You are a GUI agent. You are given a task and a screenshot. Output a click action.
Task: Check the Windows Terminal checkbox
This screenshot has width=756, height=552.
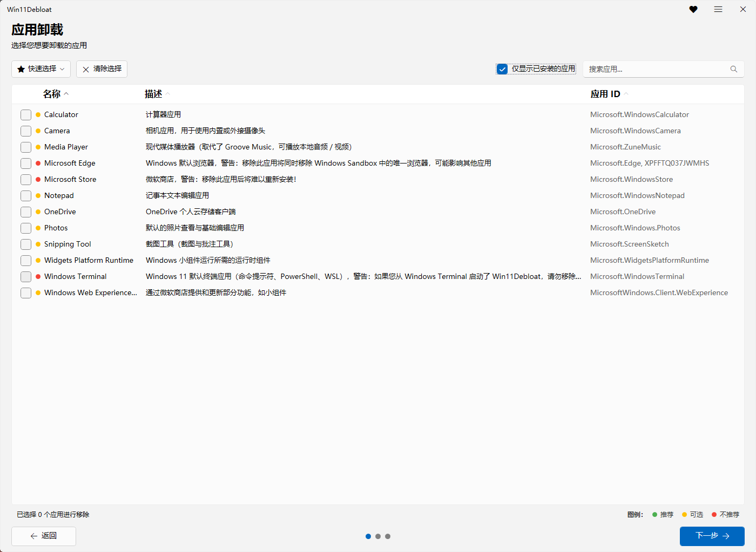tap(26, 277)
